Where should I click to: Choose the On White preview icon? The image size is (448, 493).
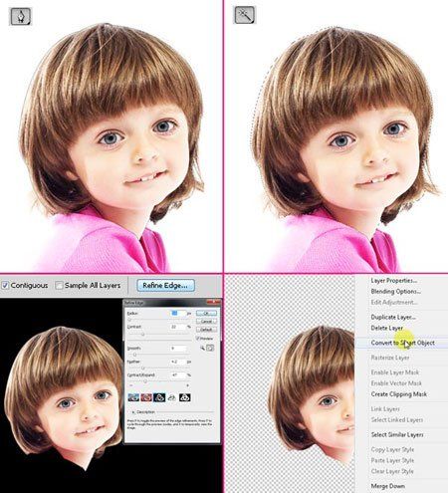(x=171, y=397)
